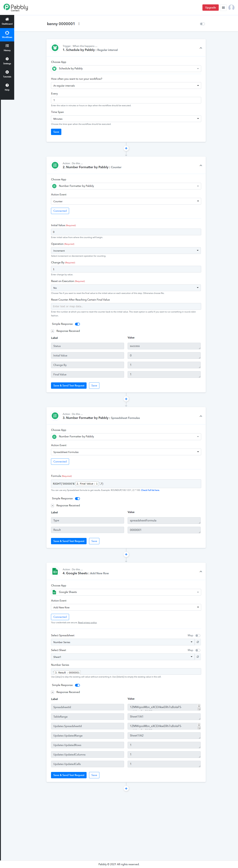This screenshot has width=238, height=868.
Task: Click outlined Save button in Spreadsheet Formulas step
Action: (x=94, y=541)
